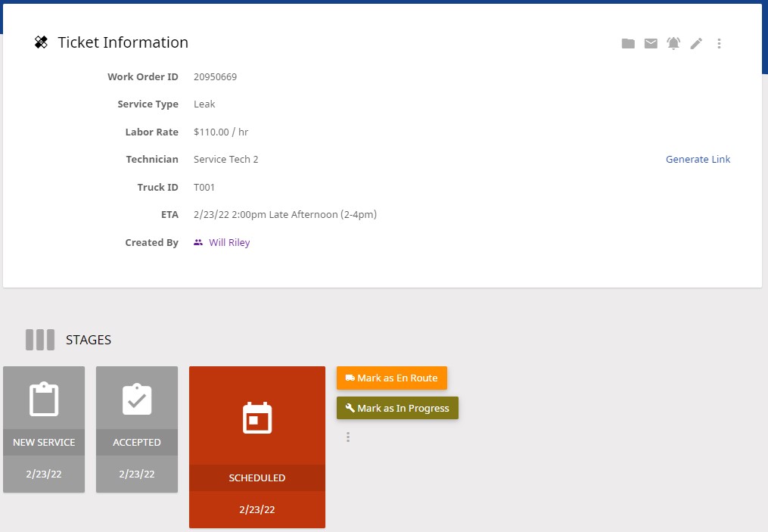The image size is (768, 532).
Task: Click the Work Order ID field label
Action: tap(143, 77)
